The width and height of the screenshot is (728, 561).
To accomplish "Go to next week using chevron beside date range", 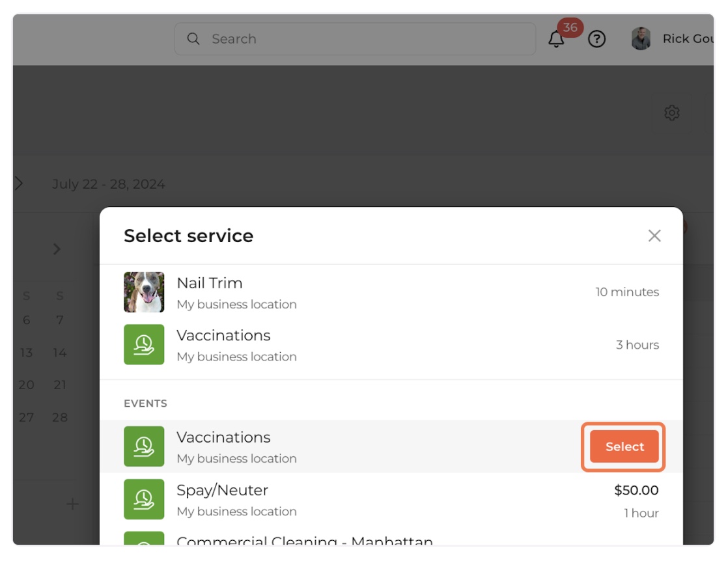I will point(19,184).
